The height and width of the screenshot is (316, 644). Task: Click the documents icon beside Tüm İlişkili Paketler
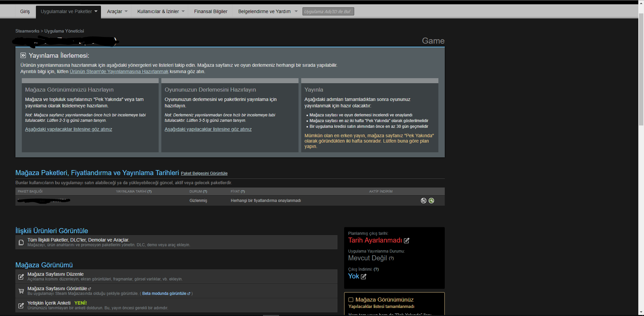21,242
